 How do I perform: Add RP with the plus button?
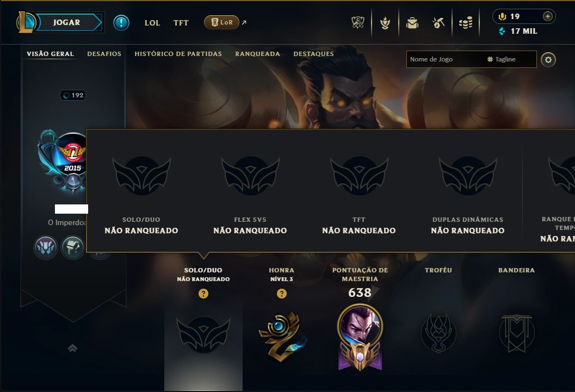click(547, 16)
